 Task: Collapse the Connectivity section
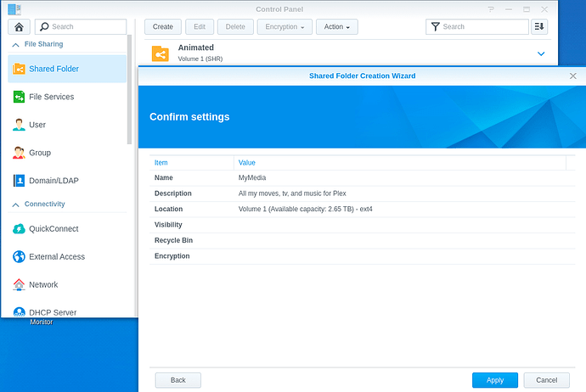tap(15, 204)
